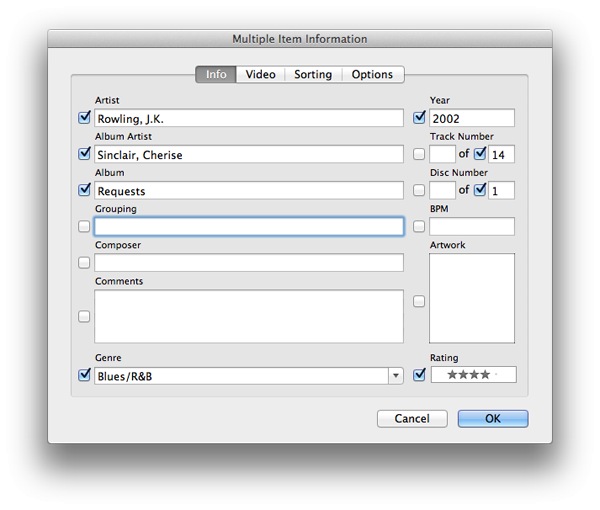Click the track total field showing 14
Image resolution: width=600 pixels, height=510 pixels.
501,154
